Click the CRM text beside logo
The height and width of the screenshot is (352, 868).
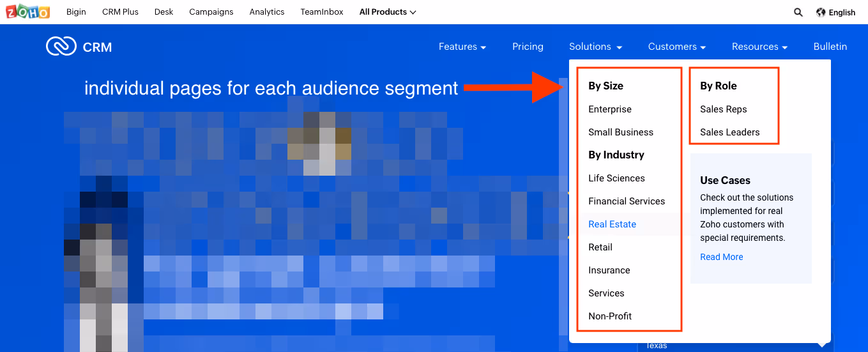coord(97,47)
